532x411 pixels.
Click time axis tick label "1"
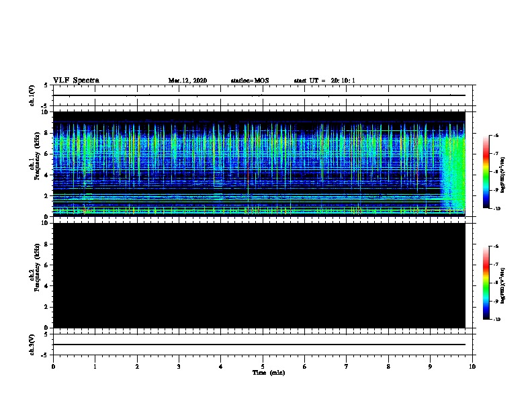[95, 367]
